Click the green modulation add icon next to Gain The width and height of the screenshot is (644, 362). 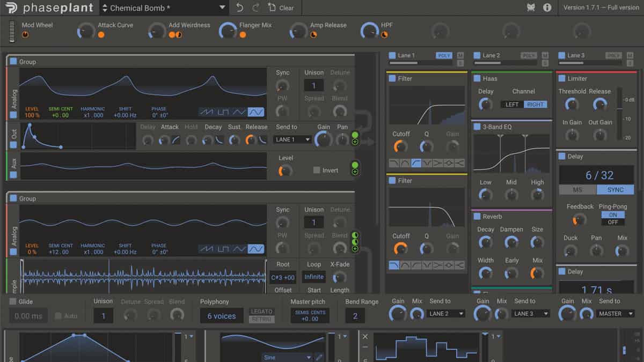(355, 142)
